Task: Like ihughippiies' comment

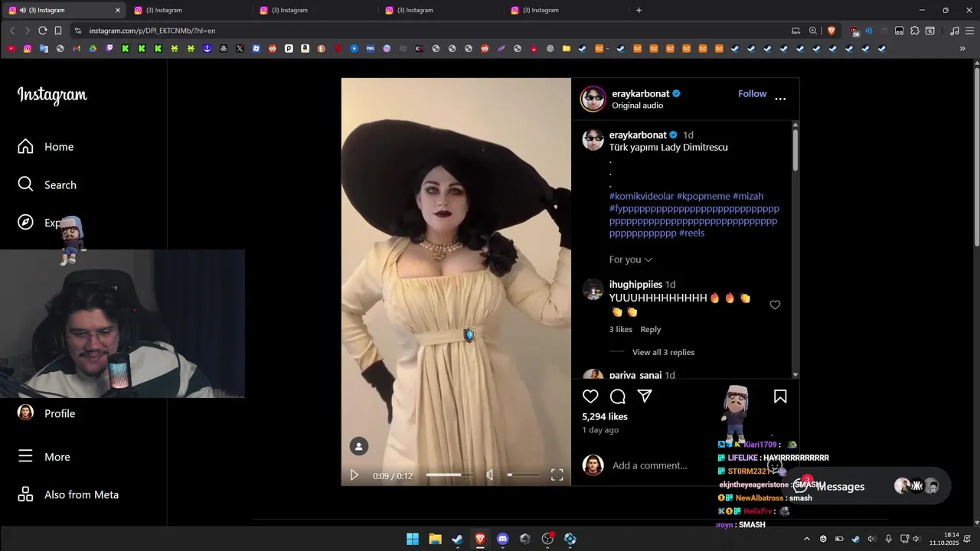Action: click(775, 305)
